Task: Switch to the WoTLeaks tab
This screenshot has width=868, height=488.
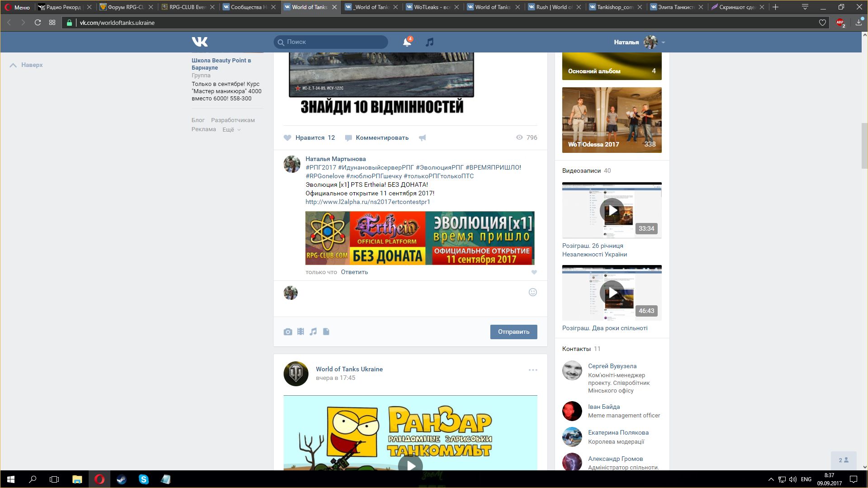Action: point(432,7)
